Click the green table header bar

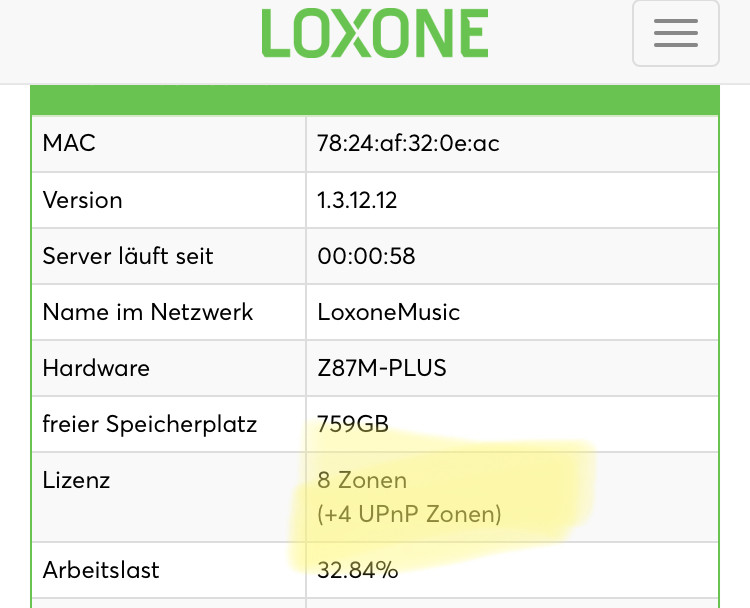pos(375,100)
